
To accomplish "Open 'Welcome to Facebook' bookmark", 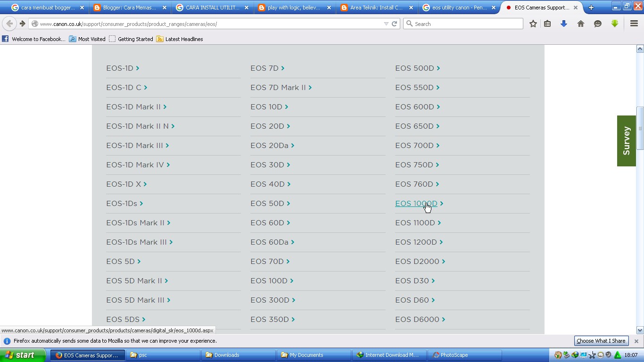I will tap(33, 39).
